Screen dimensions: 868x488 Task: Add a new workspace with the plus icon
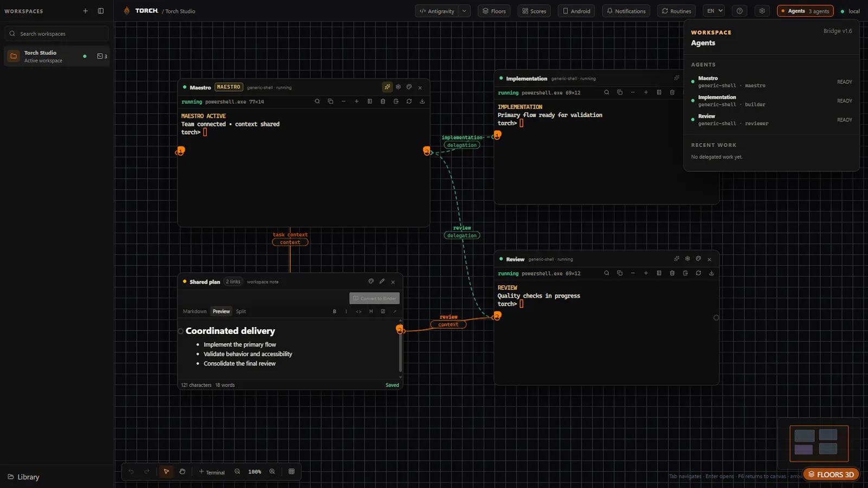click(x=85, y=11)
